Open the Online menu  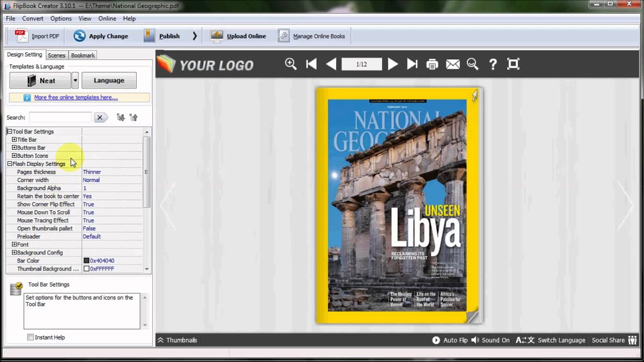[107, 19]
